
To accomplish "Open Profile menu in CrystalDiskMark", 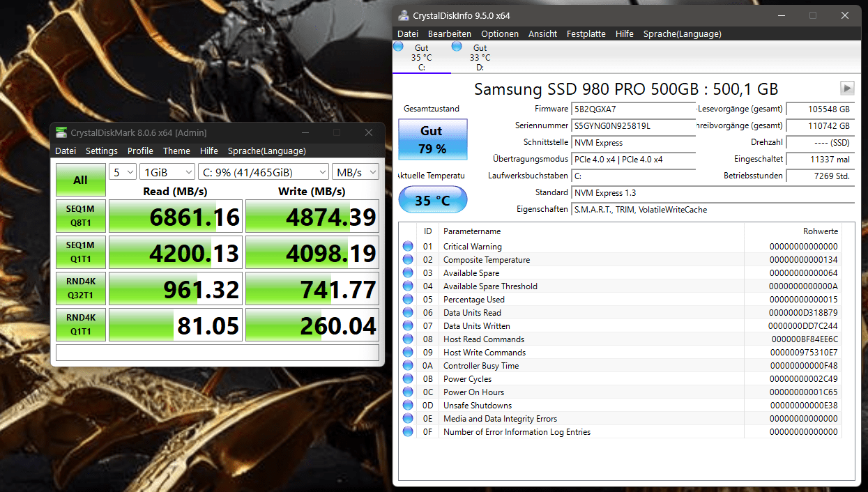I will tap(140, 151).
